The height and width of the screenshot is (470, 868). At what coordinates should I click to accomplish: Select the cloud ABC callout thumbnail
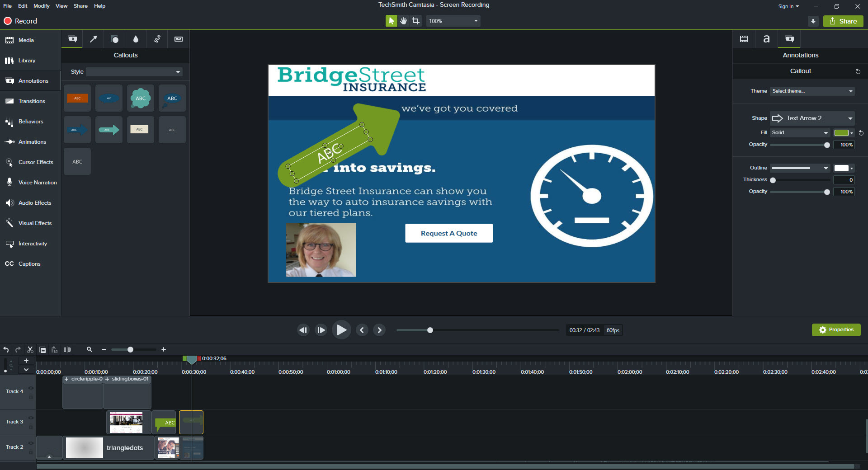click(141, 98)
